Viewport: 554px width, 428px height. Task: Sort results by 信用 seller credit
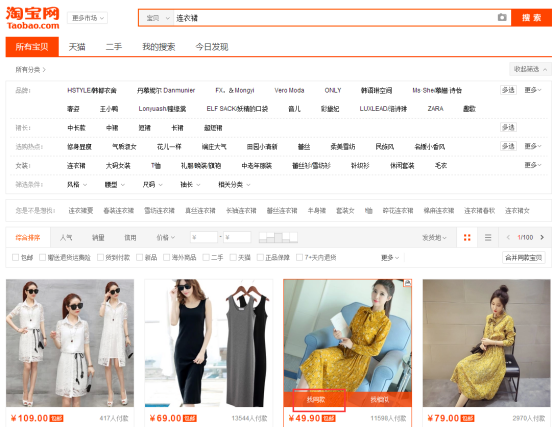[x=130, y=238]
